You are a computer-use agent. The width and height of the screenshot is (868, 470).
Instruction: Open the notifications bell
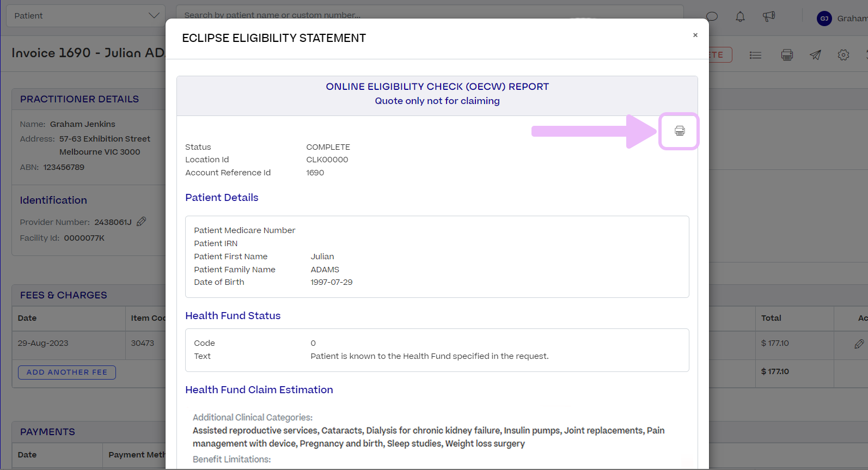coord(740,17)
